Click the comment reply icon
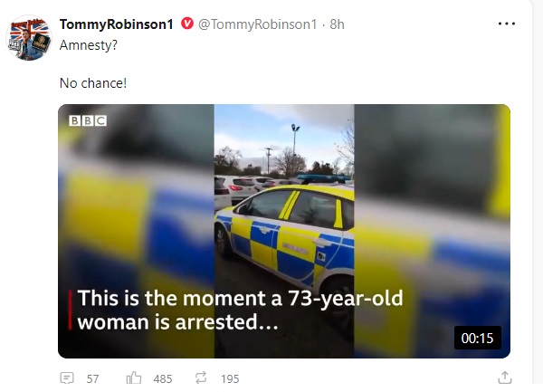This screenshot has height=392, width=543. point(67,378)
